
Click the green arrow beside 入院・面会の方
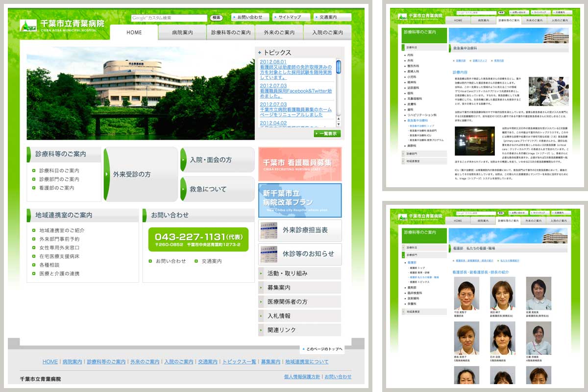184,160
